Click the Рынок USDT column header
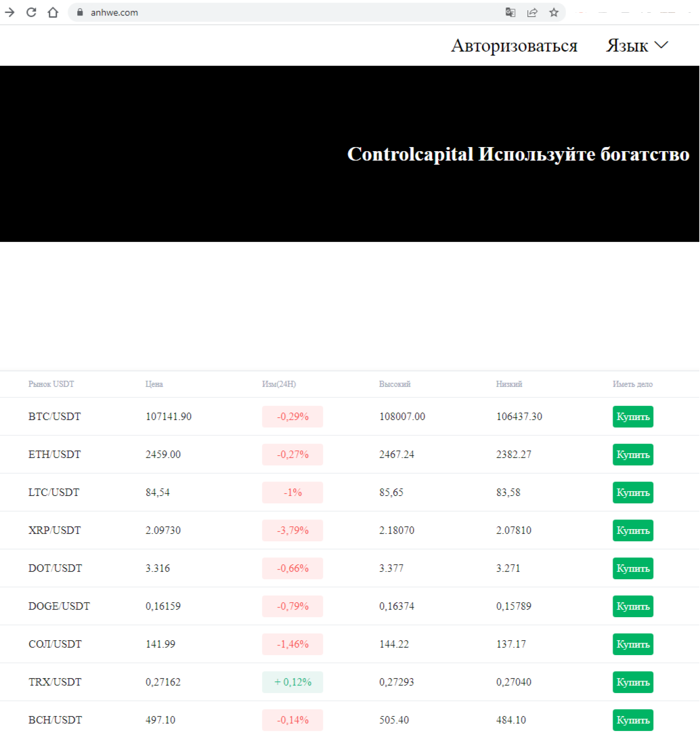The width and height of the screenshot is (700, 737). 51,384
